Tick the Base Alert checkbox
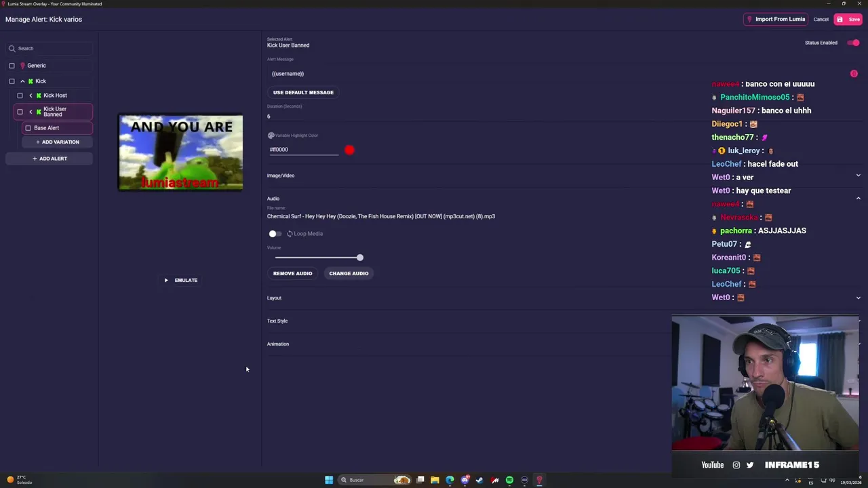868x488 pixels. coord(28,128)
